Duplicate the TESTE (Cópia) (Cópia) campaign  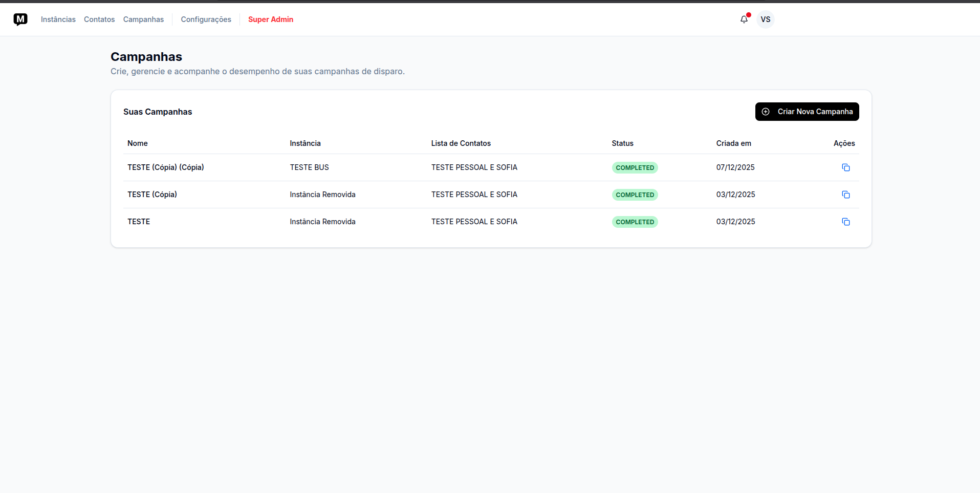tap(845, 167)
